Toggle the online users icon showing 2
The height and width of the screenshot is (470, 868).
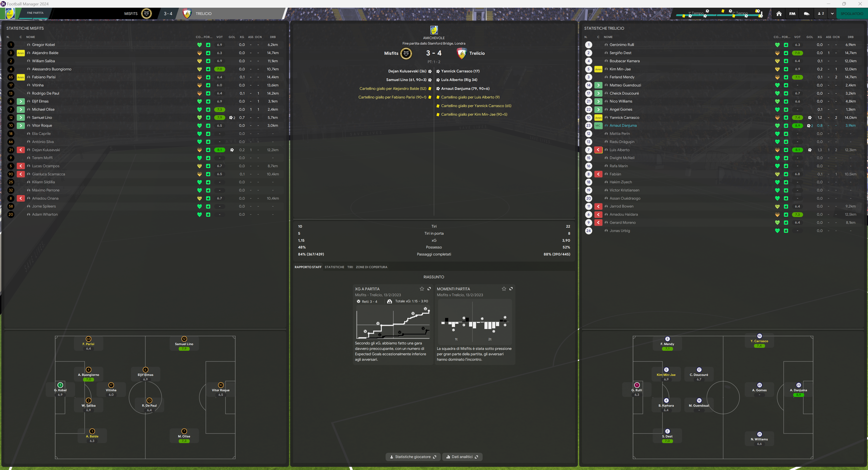coord(821,14)
